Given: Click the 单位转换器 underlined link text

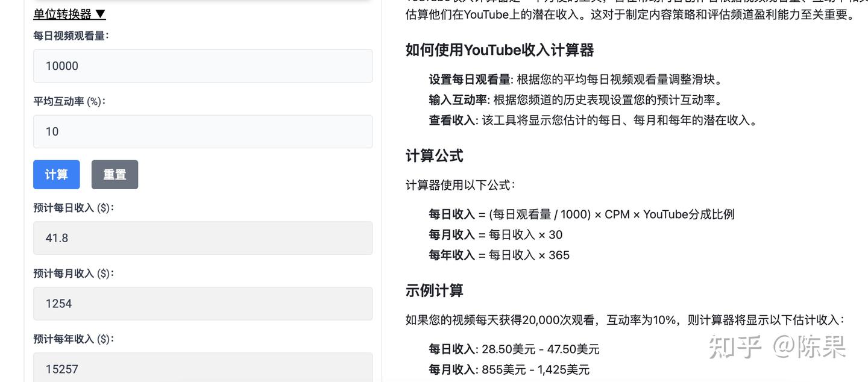Looking at the screenshot, I should (63, 14).
